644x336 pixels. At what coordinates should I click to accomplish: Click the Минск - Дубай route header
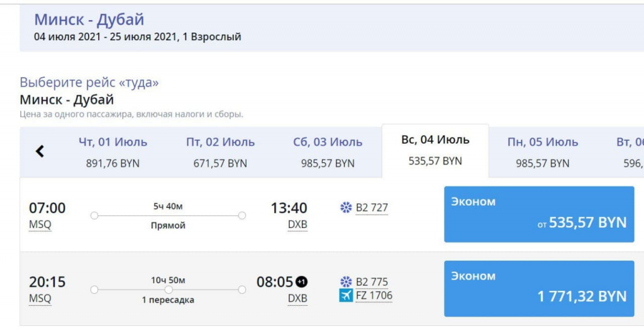coord(89,19)
